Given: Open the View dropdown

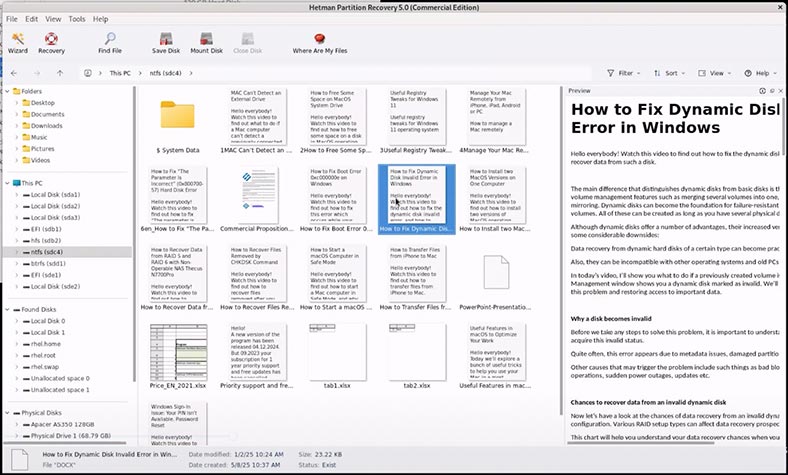Looking at the screenshot, I should (715, 73).
